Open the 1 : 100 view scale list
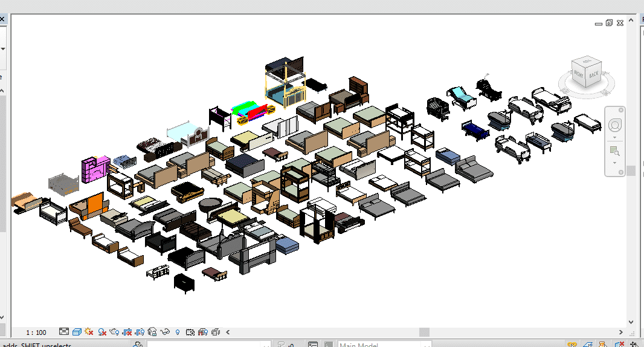Image resolution: width=644 pixels, height=347 pixels. point(36,332)
